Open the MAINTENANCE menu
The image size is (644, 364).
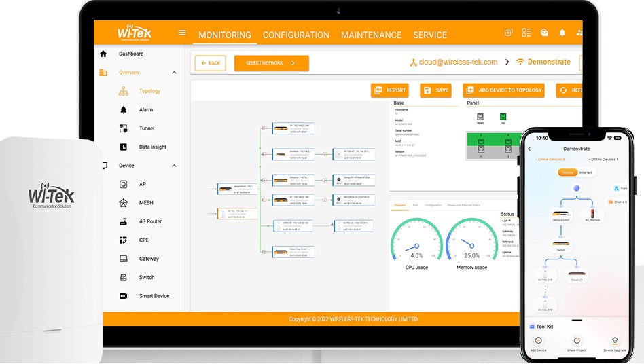pos(371,35)
